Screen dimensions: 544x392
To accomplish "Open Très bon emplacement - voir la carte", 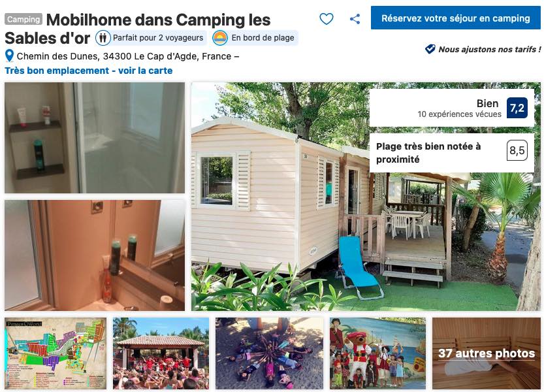I will pyautogui.click(x=89, y=71).
